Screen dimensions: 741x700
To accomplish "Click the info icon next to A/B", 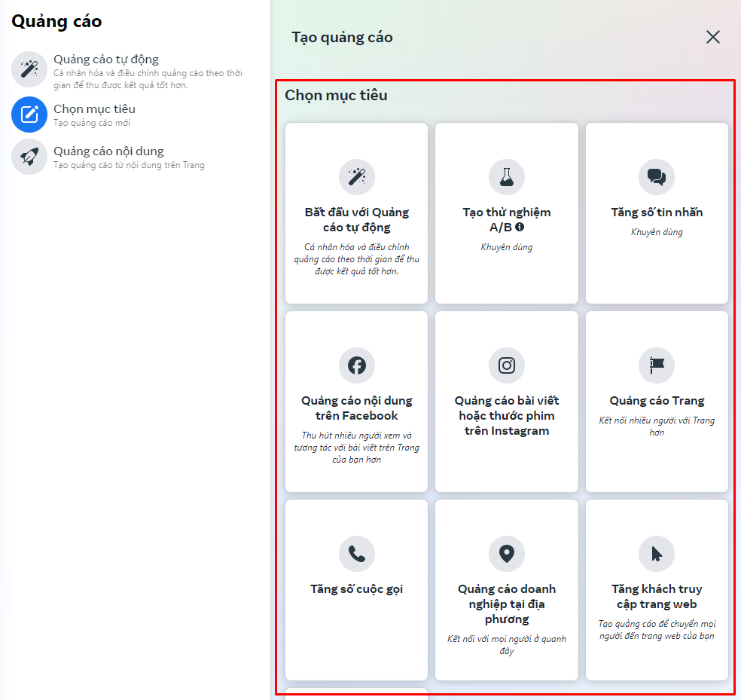I will 520,227.
